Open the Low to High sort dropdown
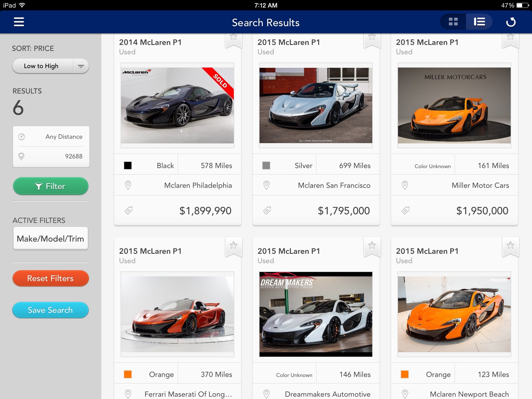Image resolution: width=532 pixels, height=399 pixels. pos(51,66)
